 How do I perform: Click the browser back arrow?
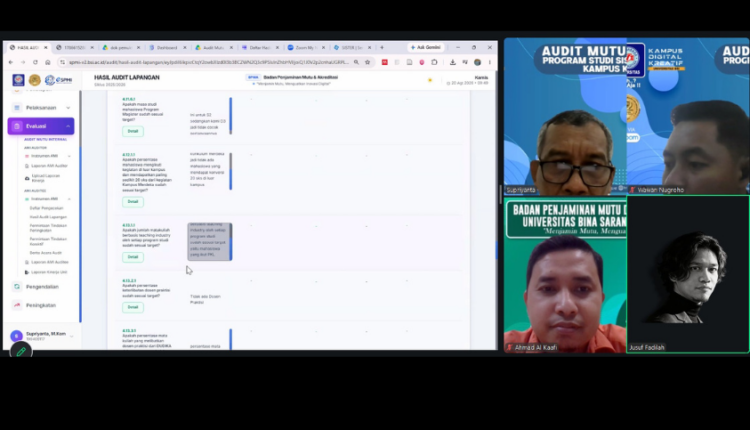click(11, 62)
